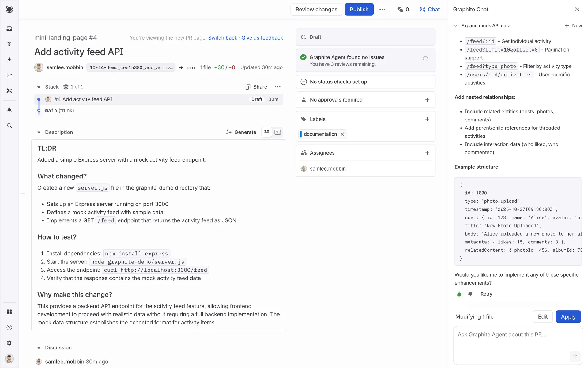The width and height of the screenshot is (588, 368).
Task: Click thumbs down on chat response
Action: [x=470, y=294]
